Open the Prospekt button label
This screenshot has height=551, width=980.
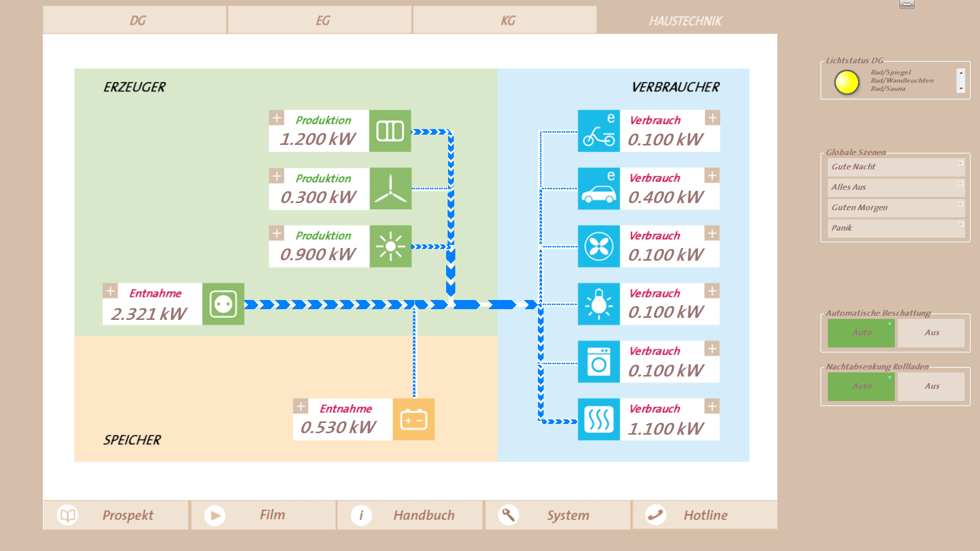click(x=128, y=515)
